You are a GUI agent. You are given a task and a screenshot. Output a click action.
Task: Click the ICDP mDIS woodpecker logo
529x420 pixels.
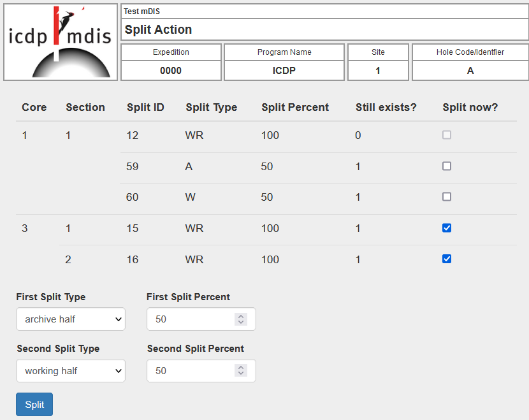61,42
